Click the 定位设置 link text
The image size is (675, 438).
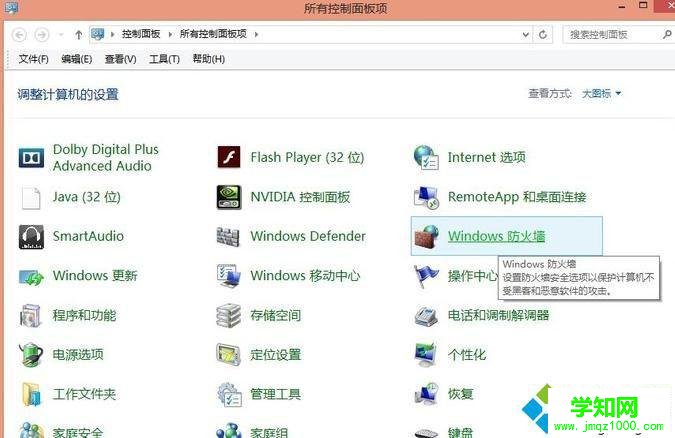[276, 354]
